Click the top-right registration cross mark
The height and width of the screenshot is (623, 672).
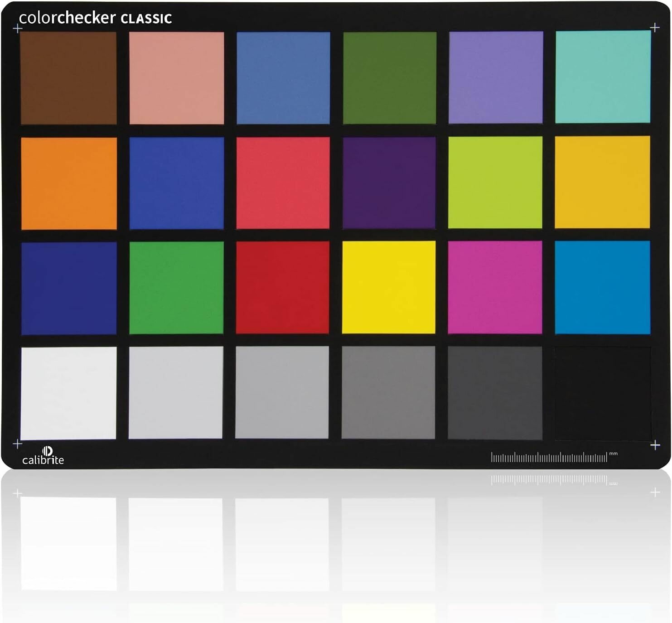tap(655, 28)
